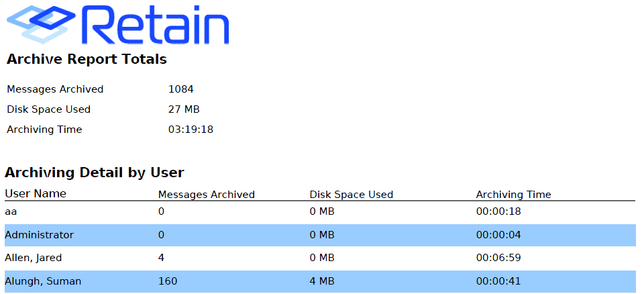Click the Archiving Time column header
Image resolution: width=644 pixels, height=294 pixels.
pos(513,195)
